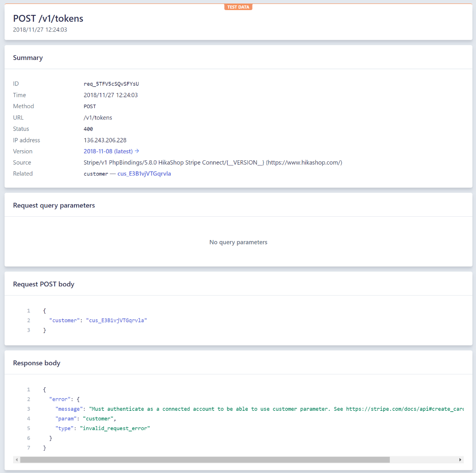Image resolution: width=476 pixels, height=473 pixels.
Task: Click the orange TEST DATA badge
Action: coord(238,7)
